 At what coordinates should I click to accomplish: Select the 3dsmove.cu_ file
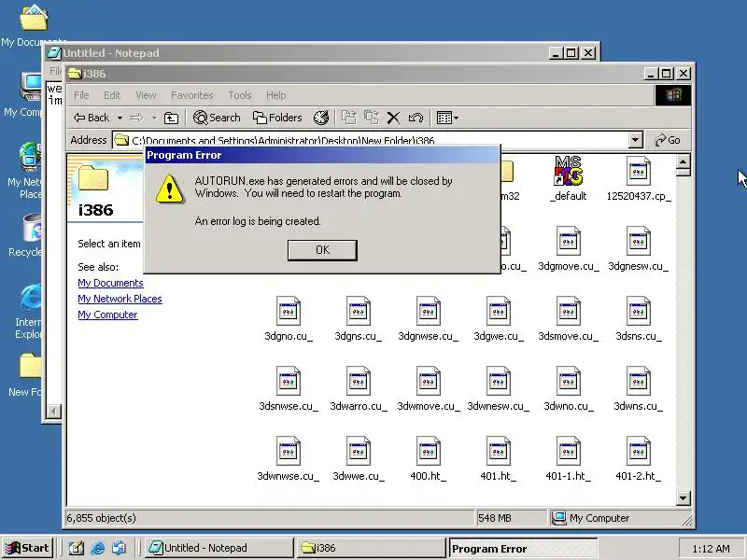[568, 319]
